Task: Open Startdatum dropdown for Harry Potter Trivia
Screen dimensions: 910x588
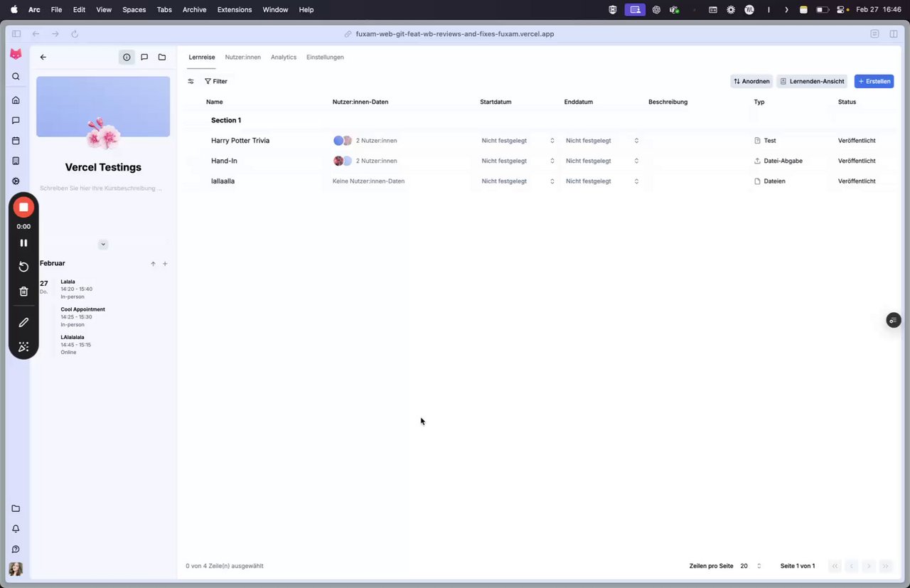Action: (x=518, y=141)
